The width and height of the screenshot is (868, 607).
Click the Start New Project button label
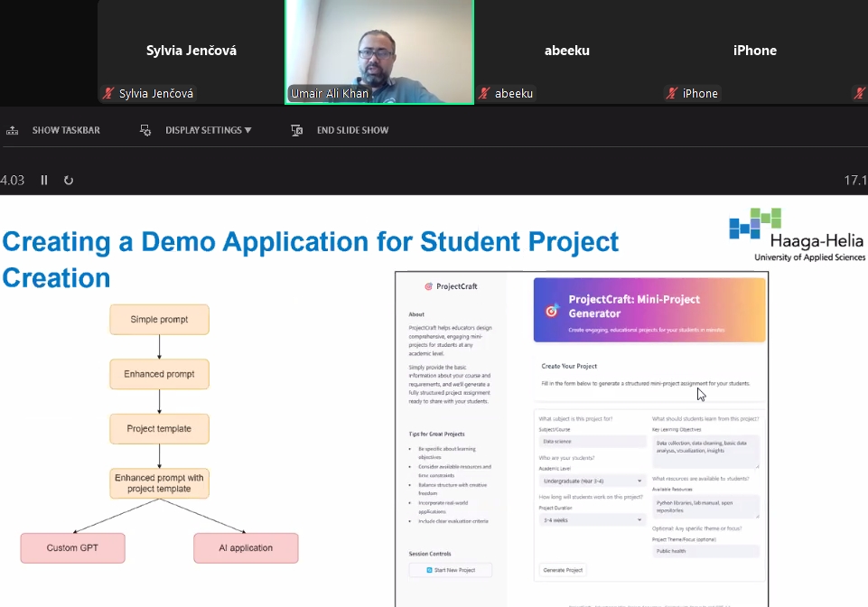tap(454, 570)
